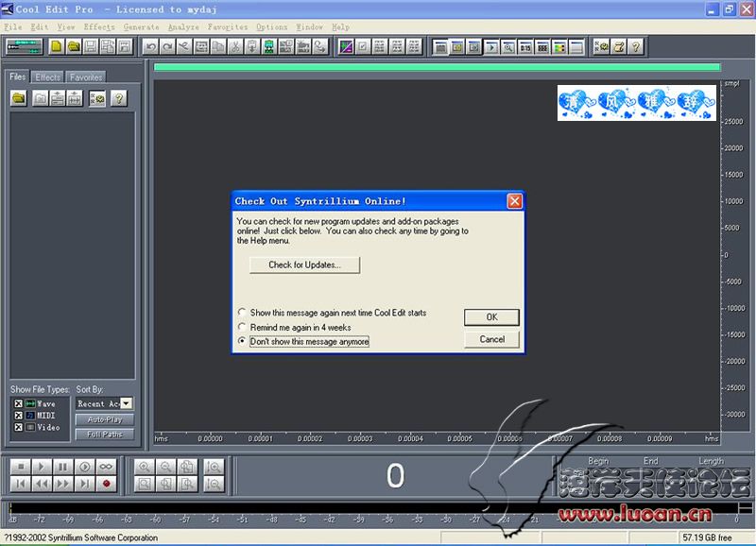
Task: Toggle the Auto-Play button in Files panel
Action: coord(105,419)
